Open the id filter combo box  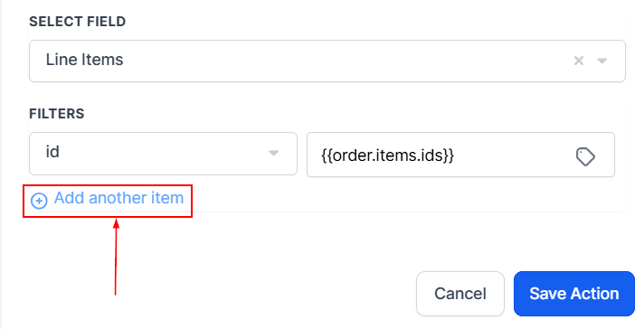163,154
